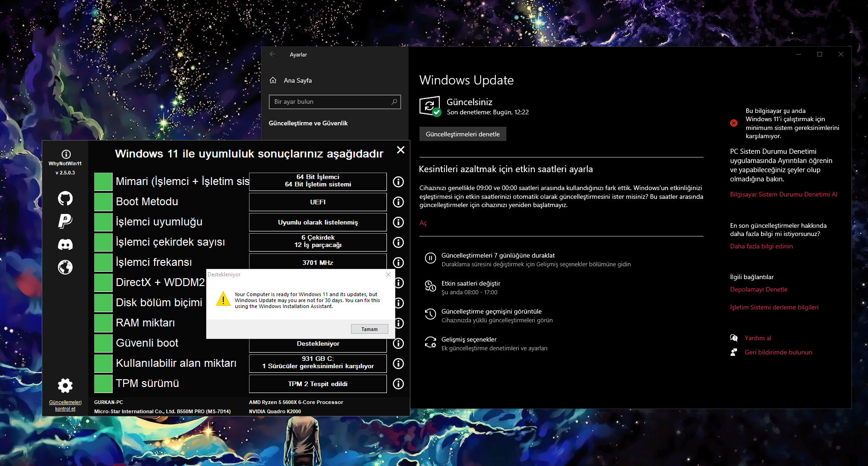Click 'Son denetleme: Bugün, 12:22' text
868x466 pixels.
click(488, 112)
